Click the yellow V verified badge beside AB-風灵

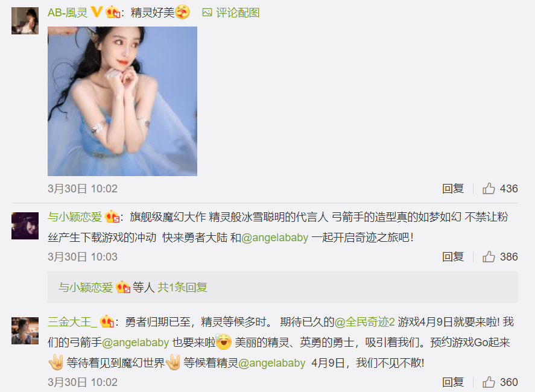tap(97, 12)
